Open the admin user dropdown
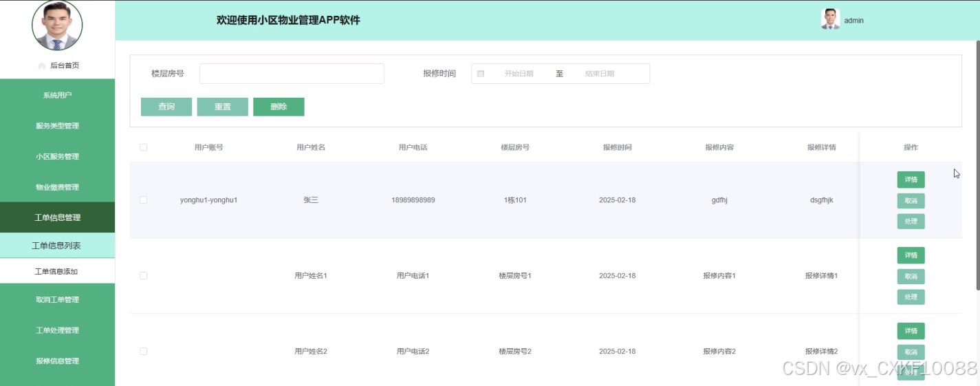Screen dimensions: 980x386 point(853,21)
